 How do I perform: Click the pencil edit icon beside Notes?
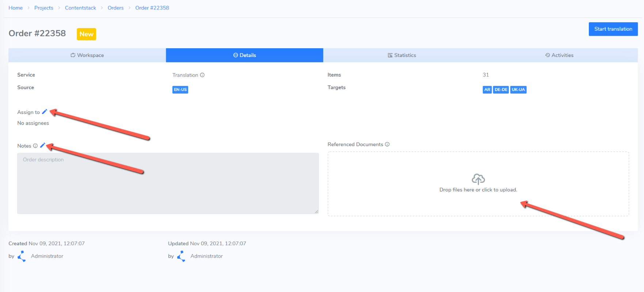(42, 145)
